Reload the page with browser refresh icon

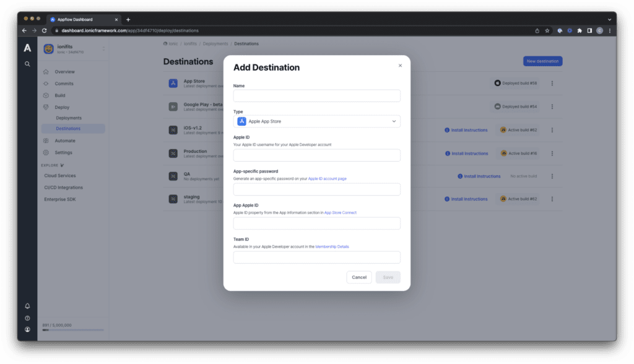click(x=44, y=31)
